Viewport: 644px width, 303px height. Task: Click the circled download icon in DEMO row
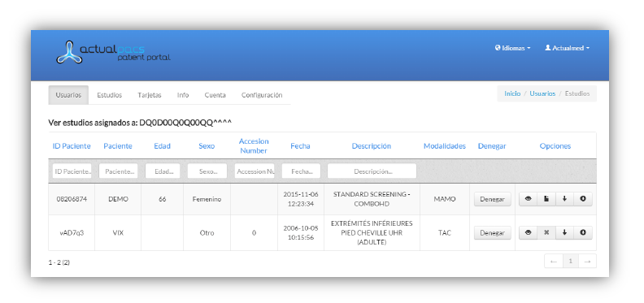click(583, 199)
